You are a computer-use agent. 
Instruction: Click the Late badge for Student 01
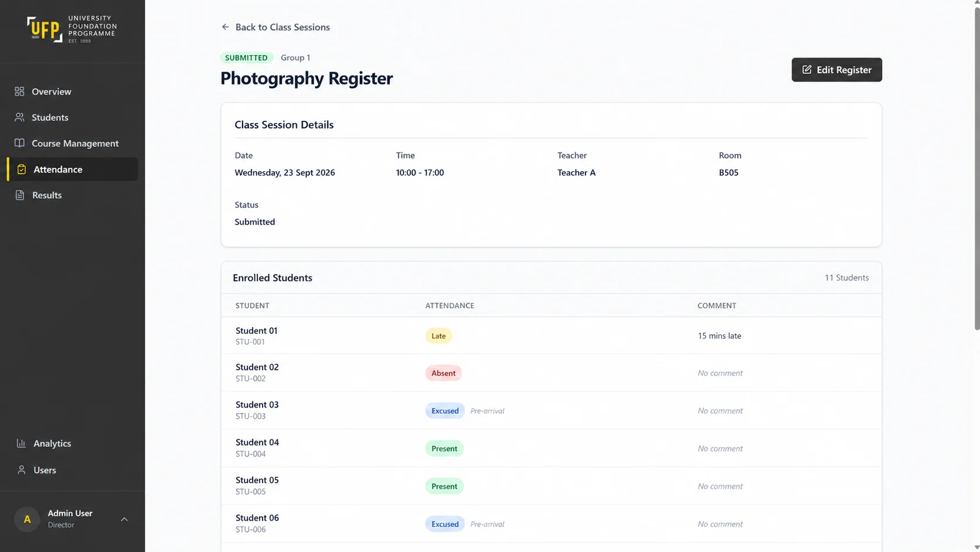[438, 336]
